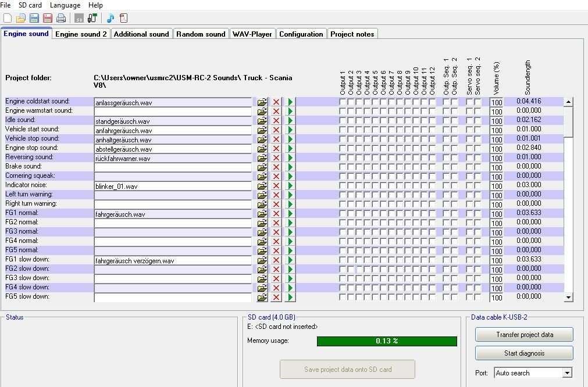
Task: Tick Servo seq. 1 for Reversing sound
Action: 469,158
